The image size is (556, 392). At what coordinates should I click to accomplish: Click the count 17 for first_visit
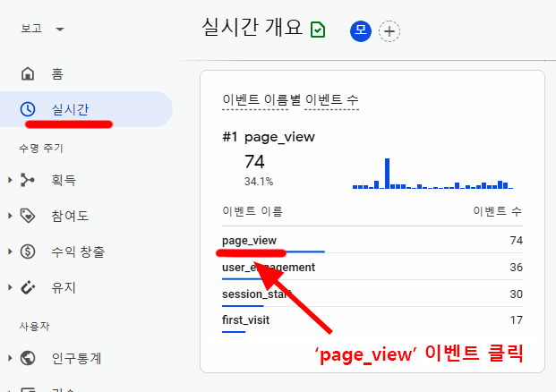(517, 320)
